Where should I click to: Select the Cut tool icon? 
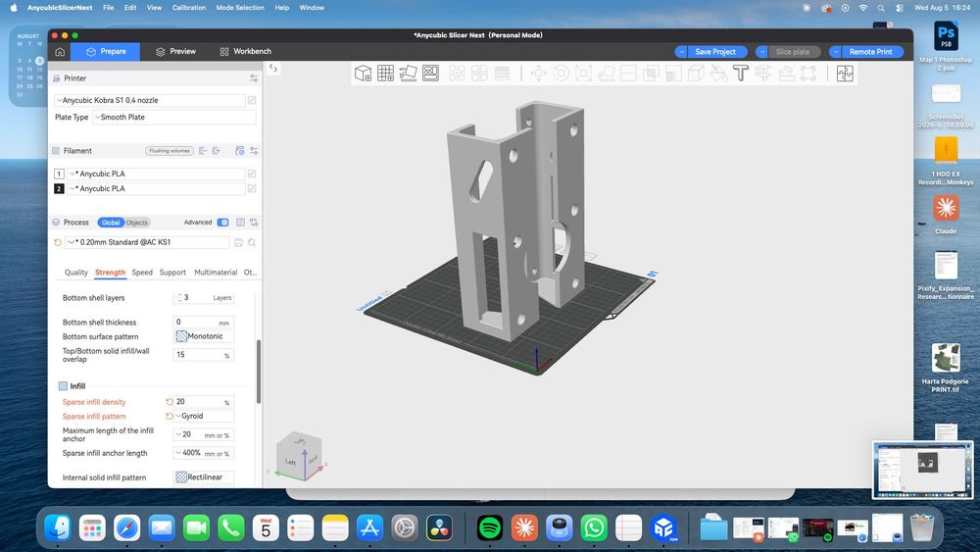pyautogui.click(x=628, y=74)
